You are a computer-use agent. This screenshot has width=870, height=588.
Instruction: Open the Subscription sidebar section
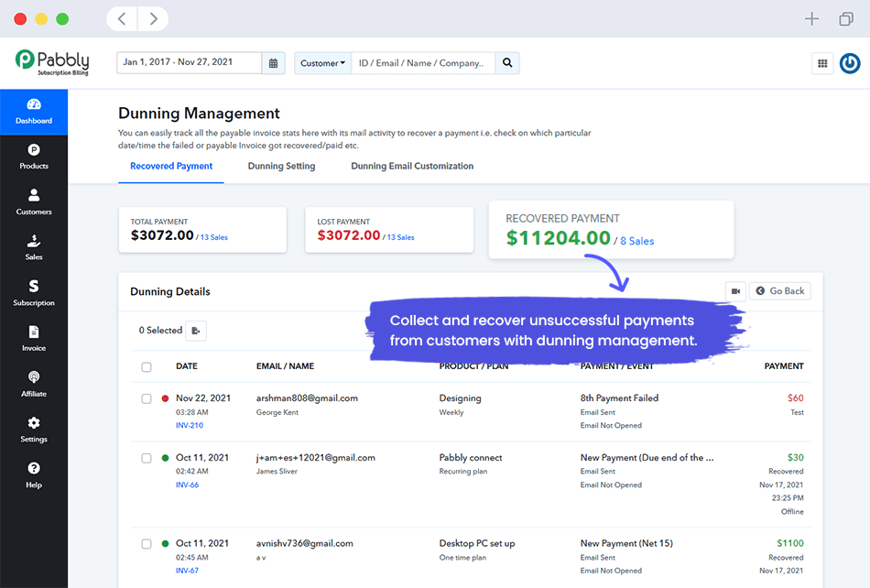pyautogui.click(x=33, y=293)
